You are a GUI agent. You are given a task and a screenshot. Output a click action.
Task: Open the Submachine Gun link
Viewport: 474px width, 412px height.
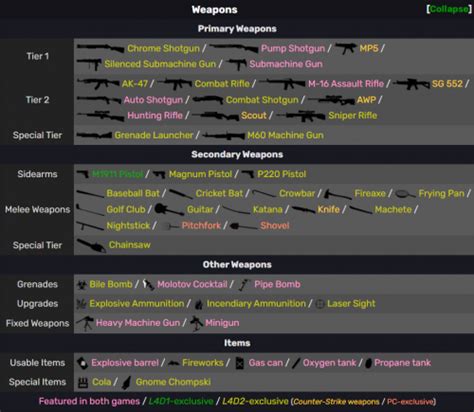coord(286,64)
